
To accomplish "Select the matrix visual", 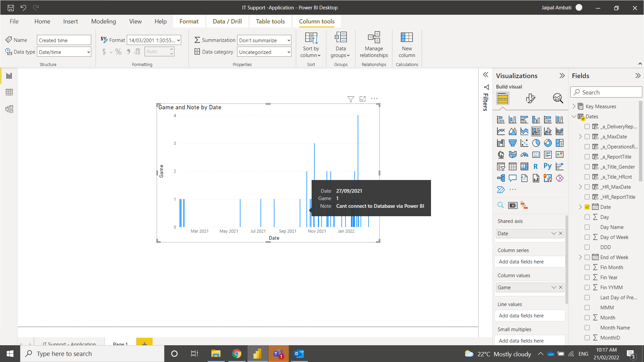I will pyautogui.click(x=524, y=166).
